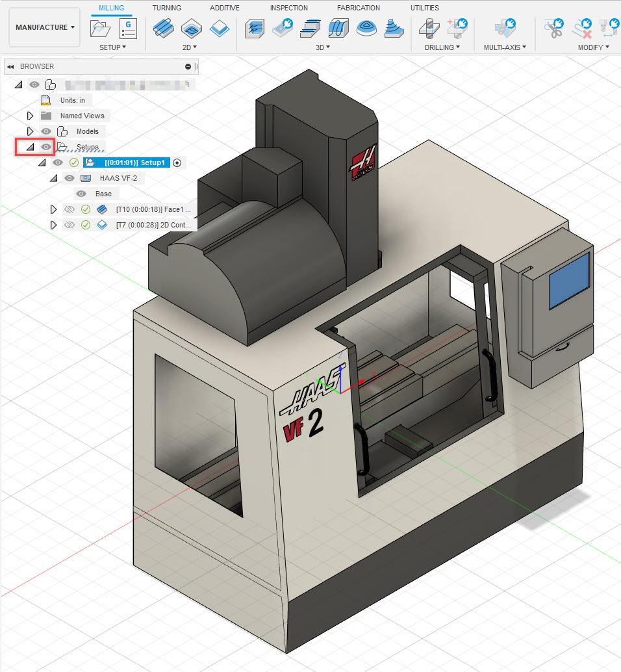The image size is (621, 672).
Task: Click the New Setup folder icon
Action: pyautogui.click(x=101, y=29)
